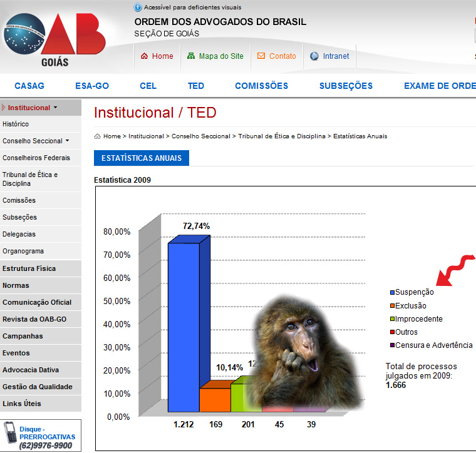This screenshot has width=476, height=453.
Task: Click the OAB Goiás logo
Action: tap(54, 39)
